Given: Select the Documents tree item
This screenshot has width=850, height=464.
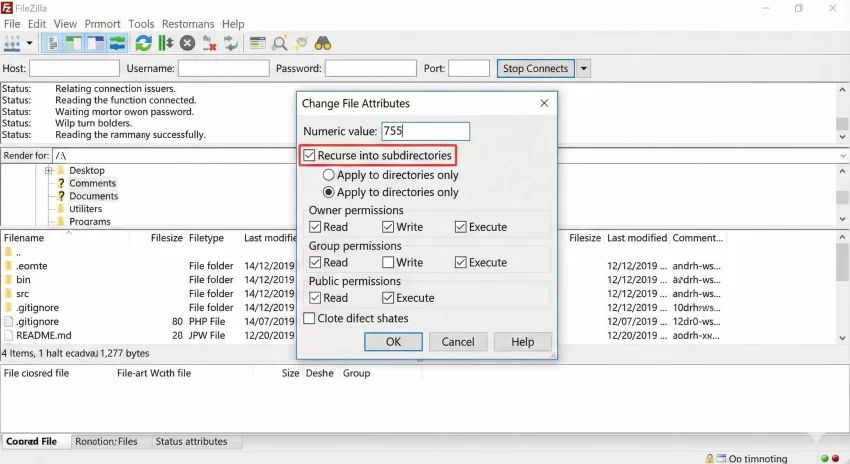Looking at the screenshot, I should tap(93, 196).
